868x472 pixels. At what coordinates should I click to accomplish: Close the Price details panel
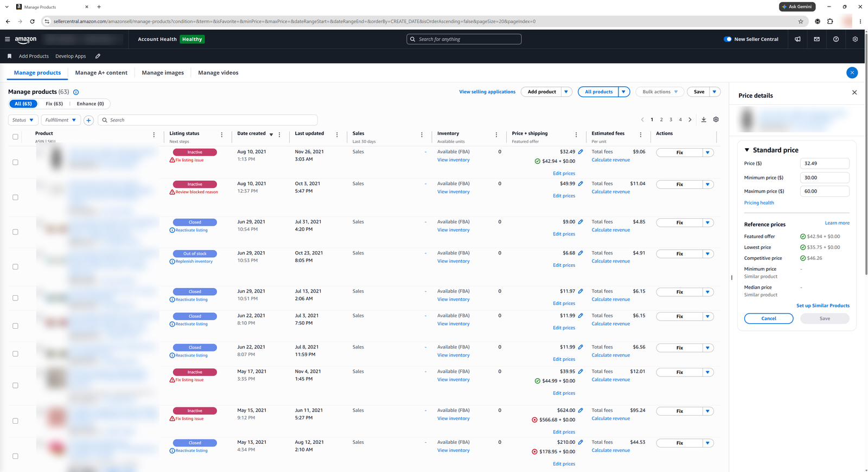pyautogui.click(x=854, y=93)
